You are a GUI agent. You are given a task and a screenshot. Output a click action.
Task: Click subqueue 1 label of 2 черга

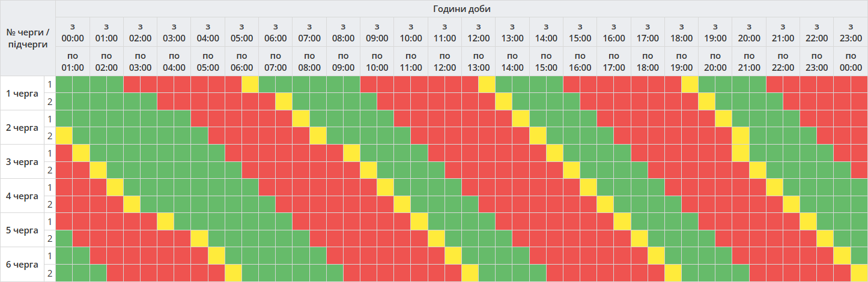click(50, 119)
